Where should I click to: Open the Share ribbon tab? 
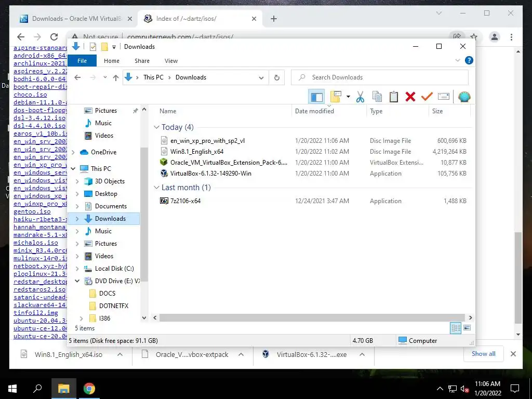[142, 61]
